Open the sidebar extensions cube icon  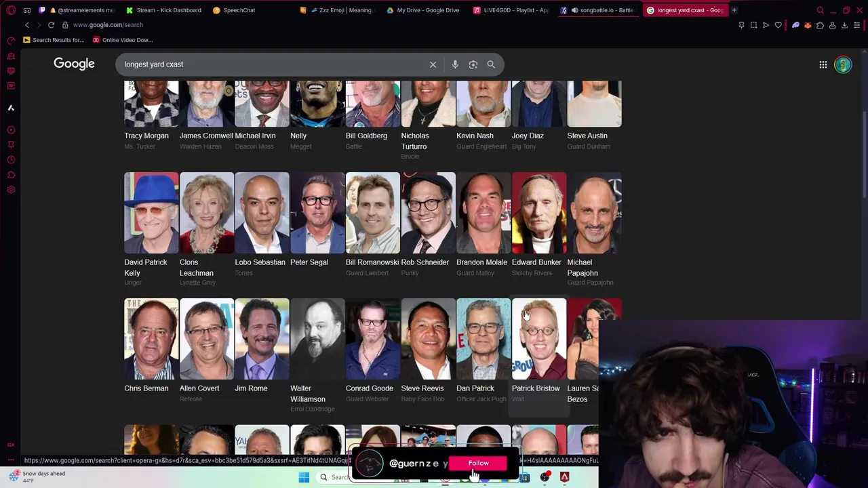(x=11, y=175)
